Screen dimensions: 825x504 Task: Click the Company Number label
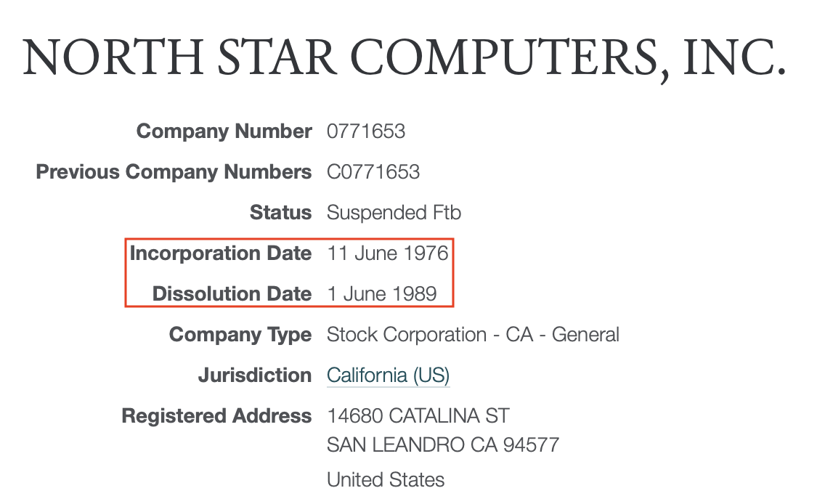(224, 131)
